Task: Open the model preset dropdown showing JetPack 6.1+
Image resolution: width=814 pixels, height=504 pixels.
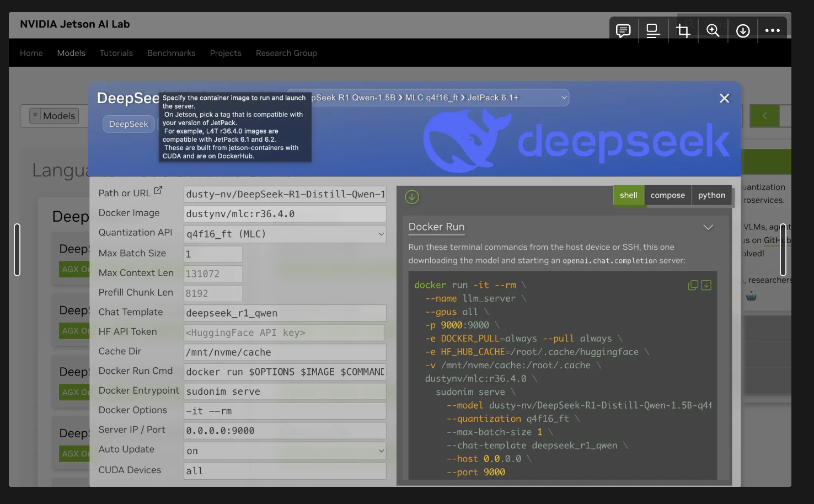Action: 428,98
